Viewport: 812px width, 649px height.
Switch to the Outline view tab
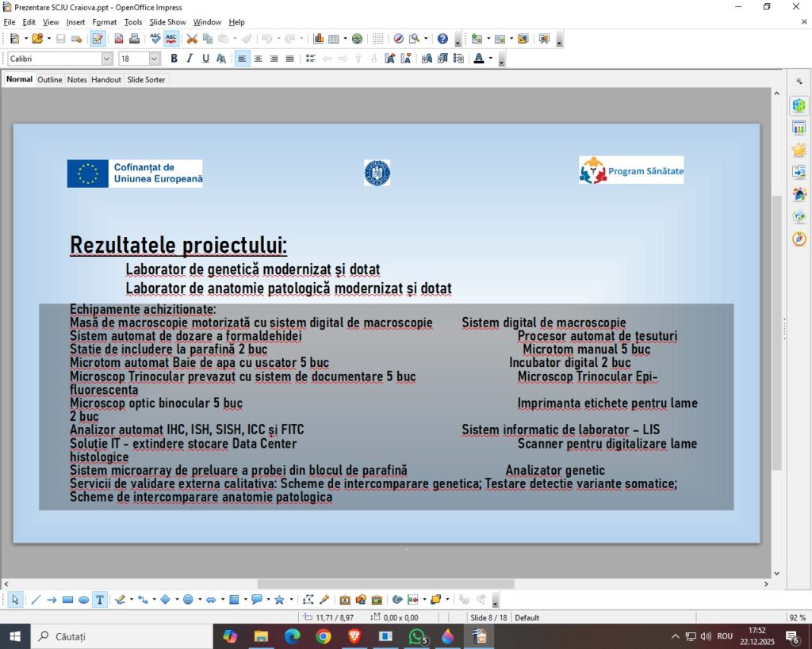[x=50, y=80]
